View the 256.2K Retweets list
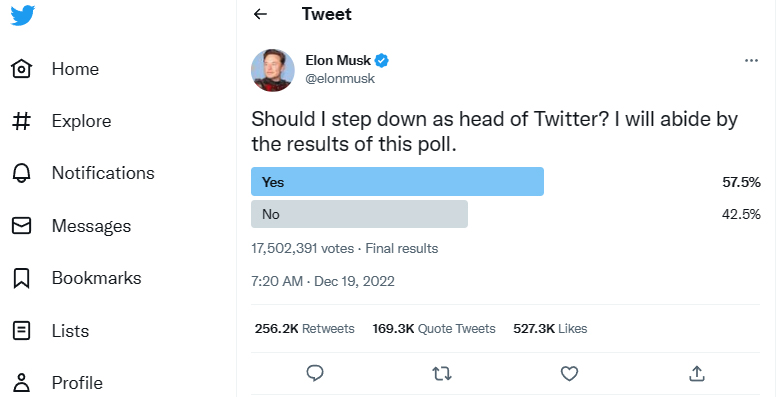The height and width of the screenshot is (397, 777). click(305, 329)
